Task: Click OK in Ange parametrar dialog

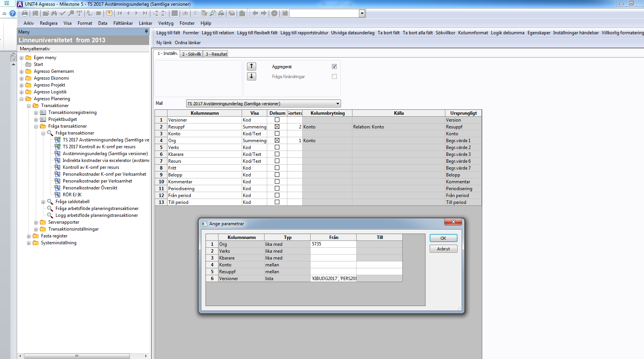Action: pyautogui.click(x=443, y=238)
